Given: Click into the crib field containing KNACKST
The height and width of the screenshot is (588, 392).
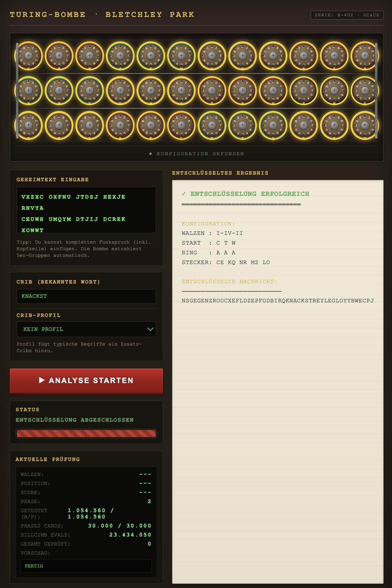Looking at the screenshot, I should click(x=86, y=296).
